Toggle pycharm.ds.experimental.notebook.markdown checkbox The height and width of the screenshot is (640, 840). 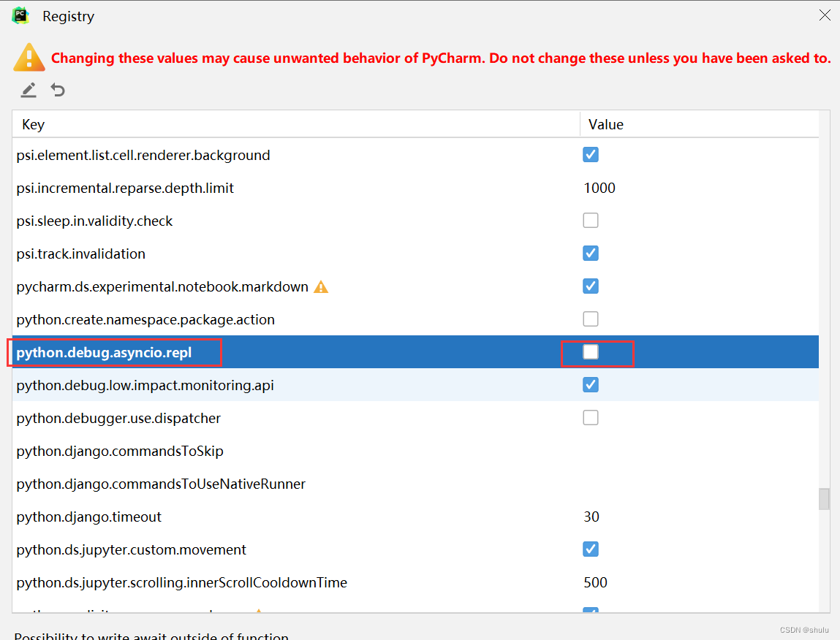coord(591,286)
